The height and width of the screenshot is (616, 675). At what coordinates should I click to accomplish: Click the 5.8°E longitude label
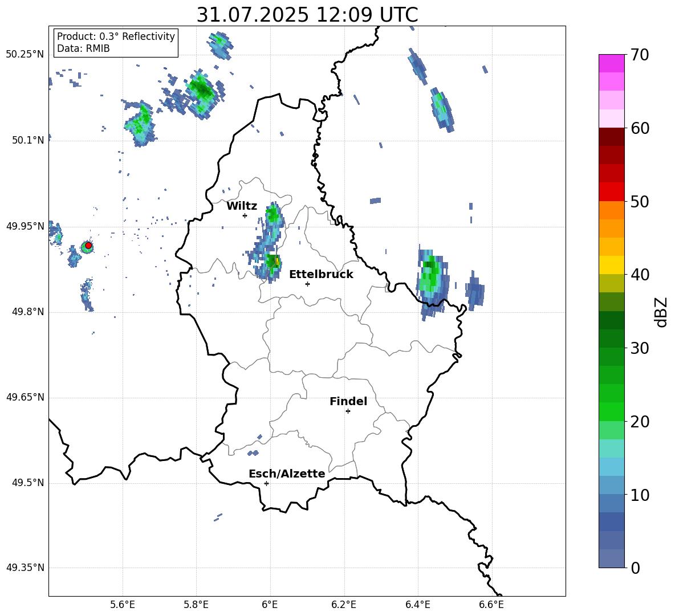[x=196, y=605]
